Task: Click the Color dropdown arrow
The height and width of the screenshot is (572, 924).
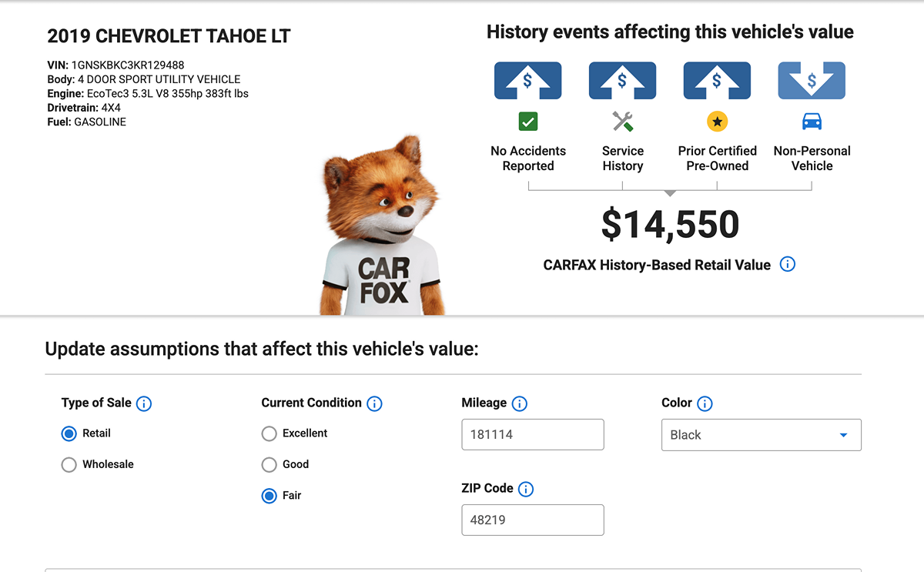Action: pos(843,435)
